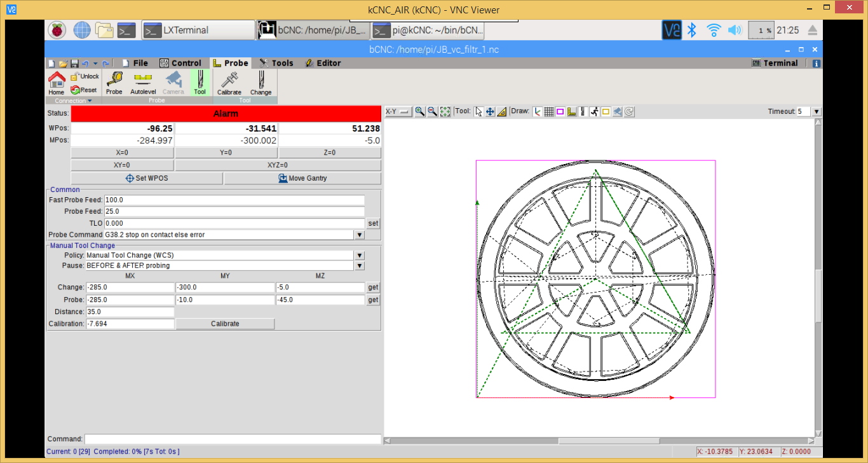Image resolution: width=868 pixels, height=463 pixels.
Task: Click the Move Gantry button
Action: pos(302,178)
